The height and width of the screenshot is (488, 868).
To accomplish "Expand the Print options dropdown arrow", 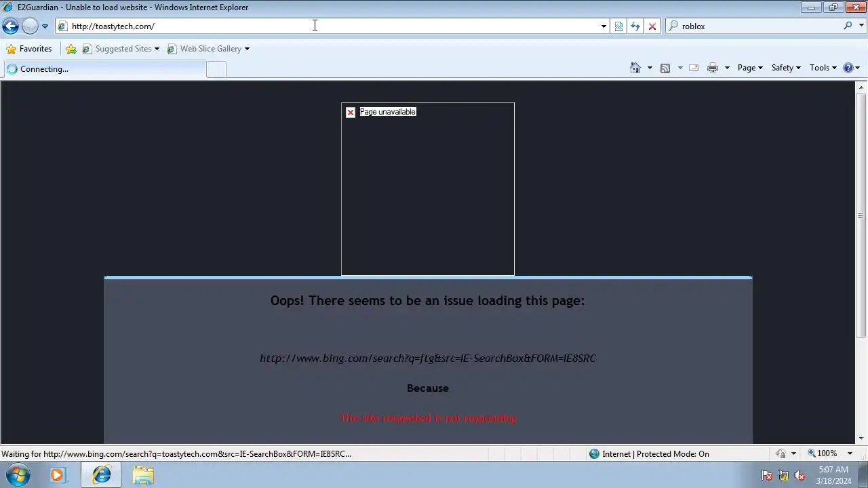I will tap(727, 68).
